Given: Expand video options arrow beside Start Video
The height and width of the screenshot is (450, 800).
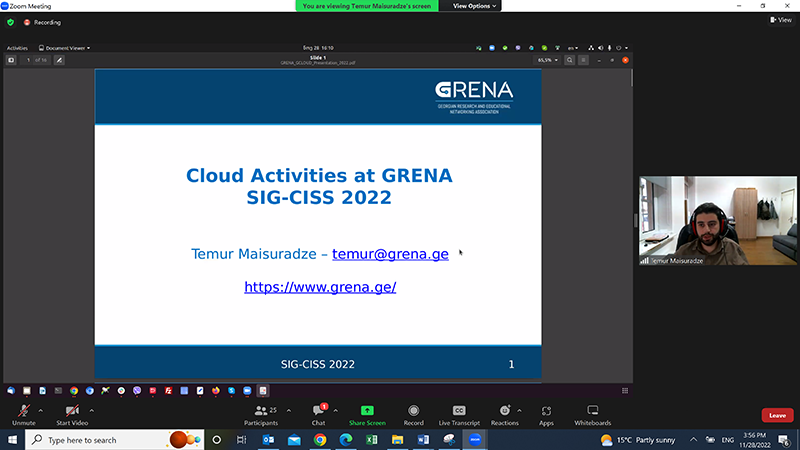Looking at the screenshot, I should (92, 410).
